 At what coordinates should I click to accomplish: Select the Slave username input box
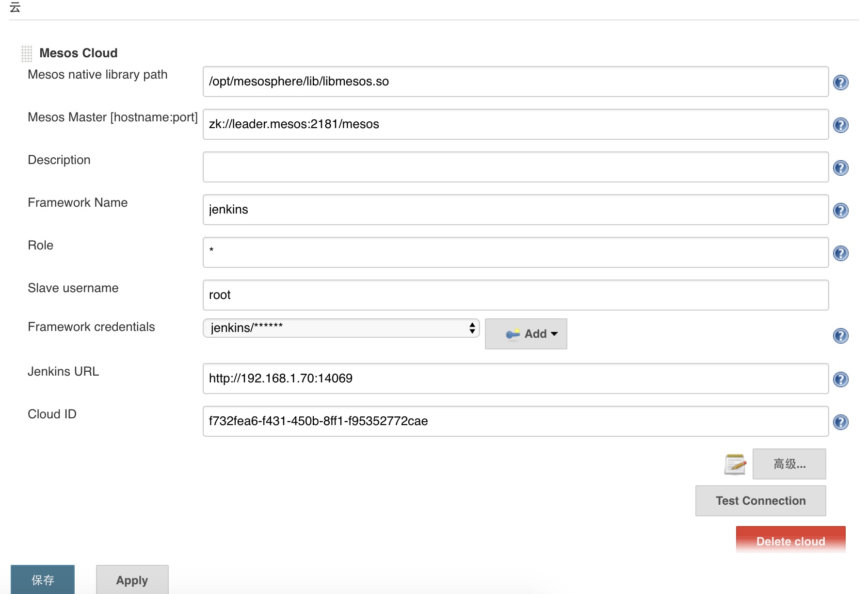515,295
